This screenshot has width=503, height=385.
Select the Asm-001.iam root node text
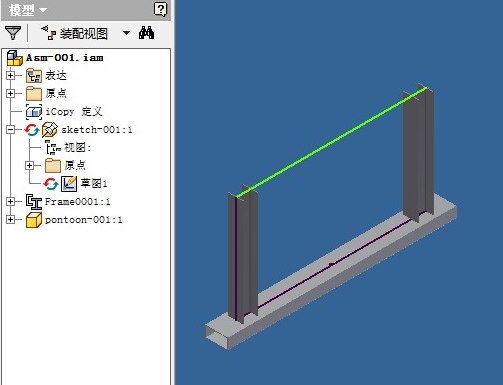(65, 58)
